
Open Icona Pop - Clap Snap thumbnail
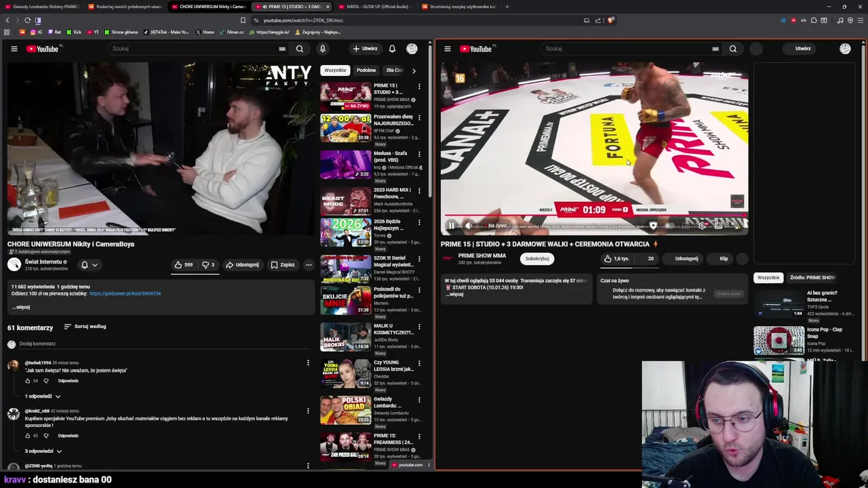[x=778, y=340]
